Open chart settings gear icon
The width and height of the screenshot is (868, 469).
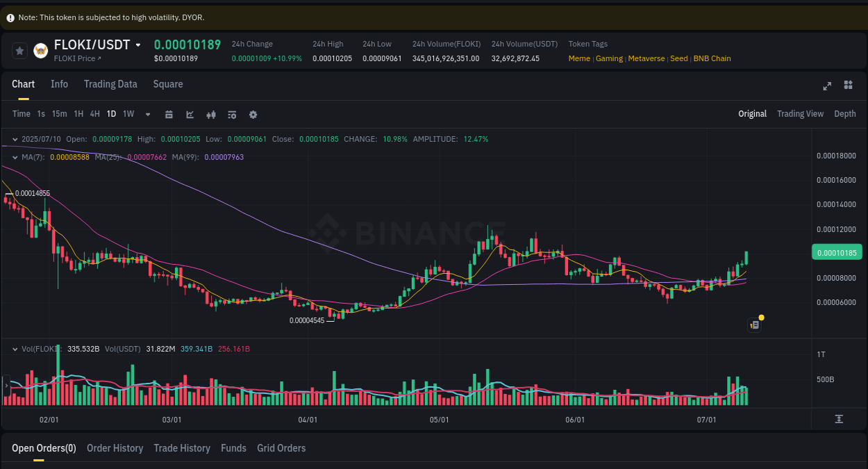[x=253, y=114]
